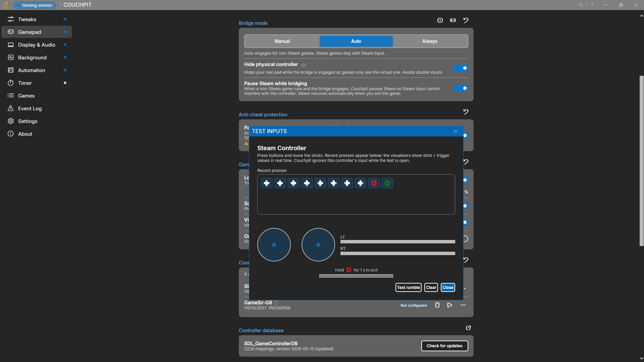Click the gamepad icon beside Bridge mode

(x=453, y=20)
